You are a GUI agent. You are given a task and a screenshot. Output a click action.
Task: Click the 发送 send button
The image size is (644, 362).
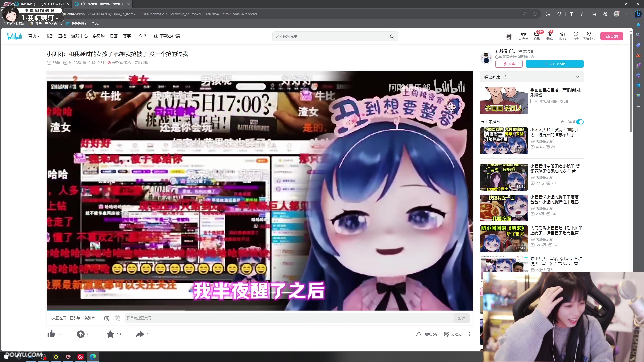tap(461, 318)
